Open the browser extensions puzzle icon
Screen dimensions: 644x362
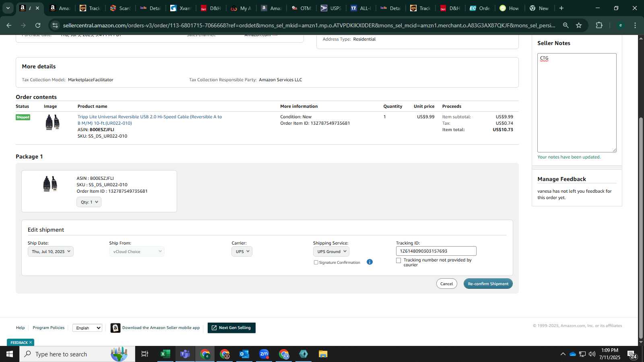click(599, 25)
